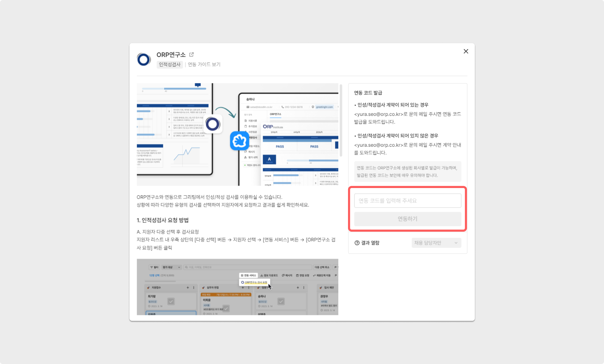Image resolution: width=604 pixels, height=364 pixels.
Task: Focus the 연동 코드 input field
Action: [407, 201]
